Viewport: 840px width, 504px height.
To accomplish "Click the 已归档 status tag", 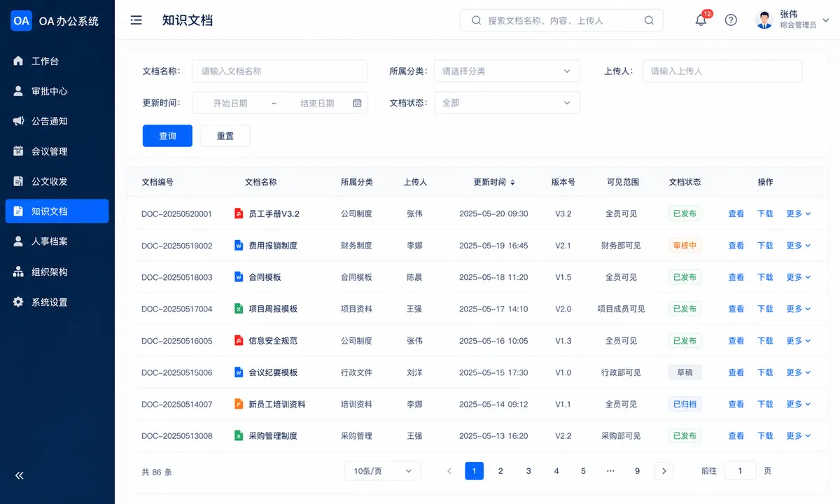I will tap(685, 404).
